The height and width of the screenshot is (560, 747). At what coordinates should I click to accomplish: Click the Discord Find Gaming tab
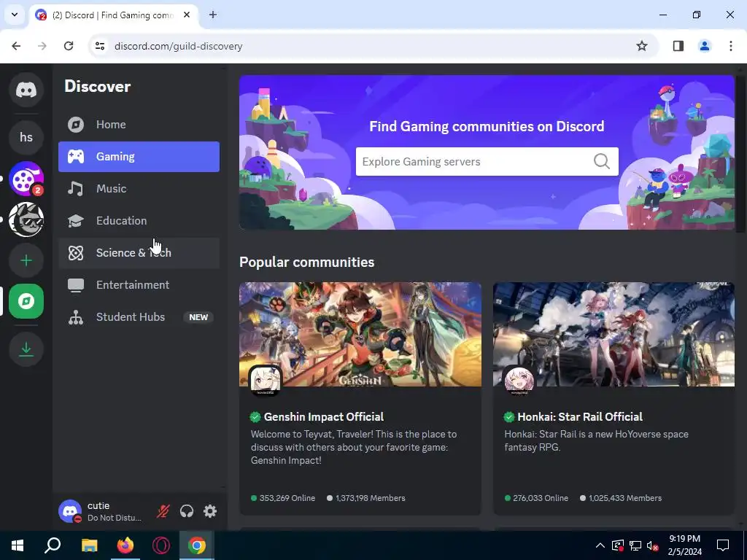[x=113, y=15]
